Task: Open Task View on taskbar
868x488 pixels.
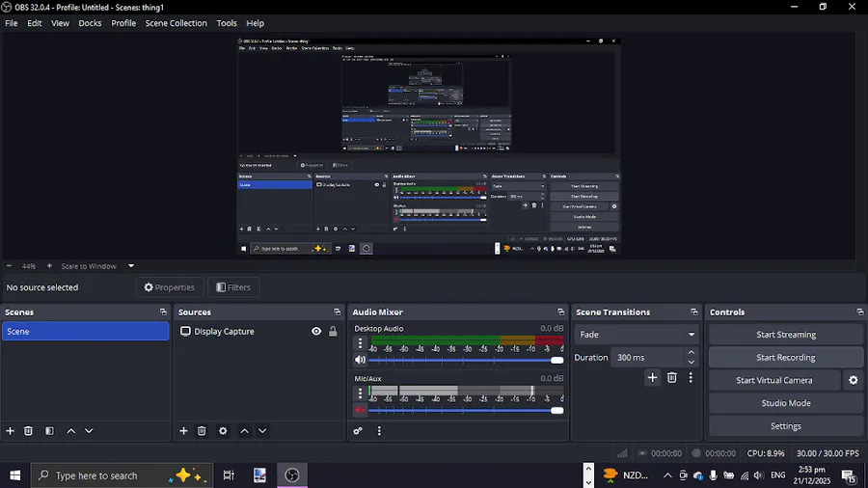Action: pyautogui.click(x=229, y=475)
